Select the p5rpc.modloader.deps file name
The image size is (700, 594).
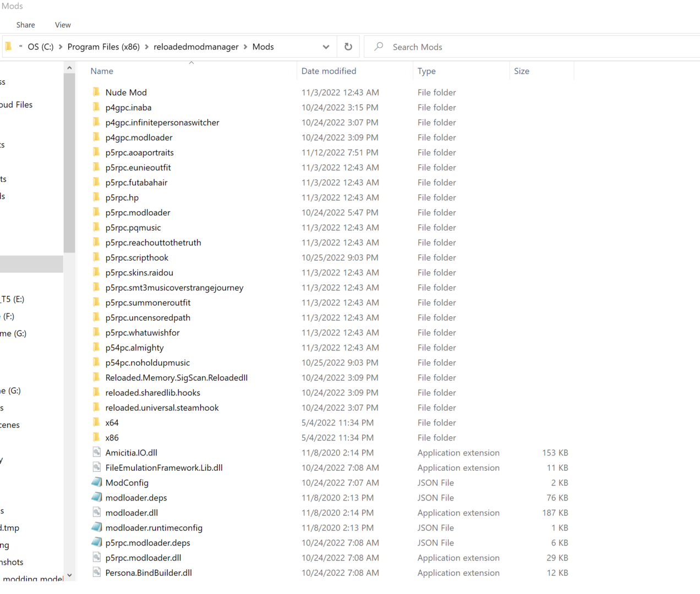[147, 543]
